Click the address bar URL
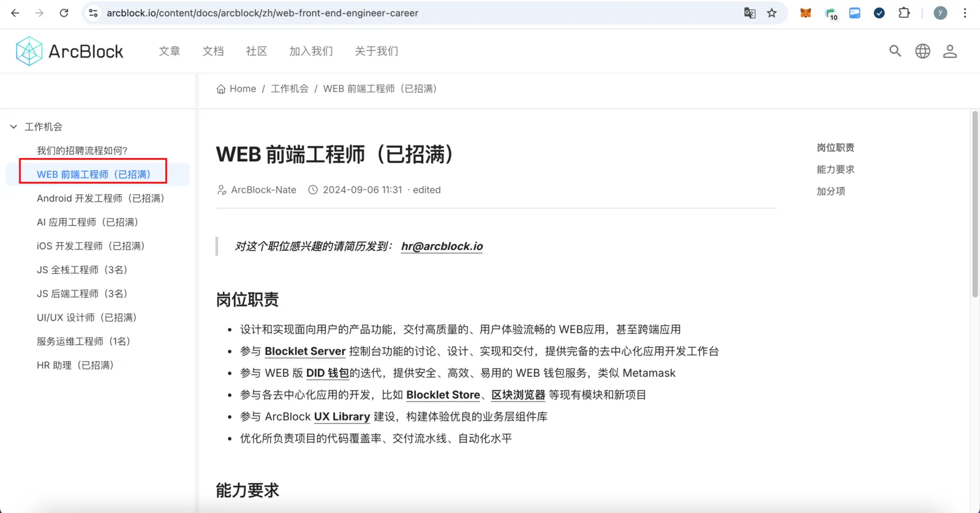This screenshot has width=980, height=513. pyautogui.click(x=262, y=13)
